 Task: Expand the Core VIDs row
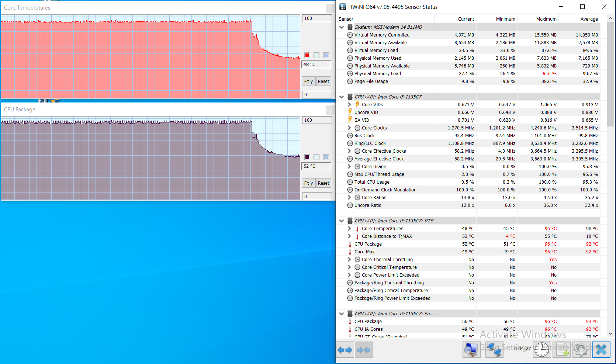coord(349,104)
